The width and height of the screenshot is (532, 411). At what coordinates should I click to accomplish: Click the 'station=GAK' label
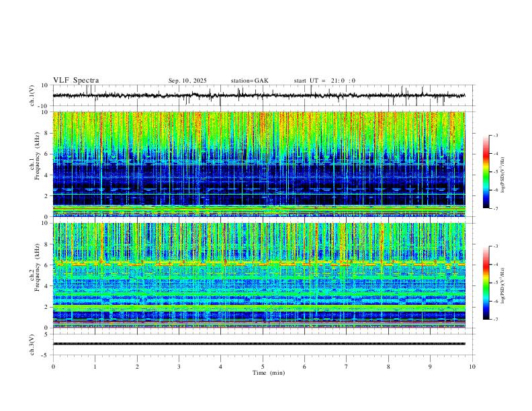249,81
